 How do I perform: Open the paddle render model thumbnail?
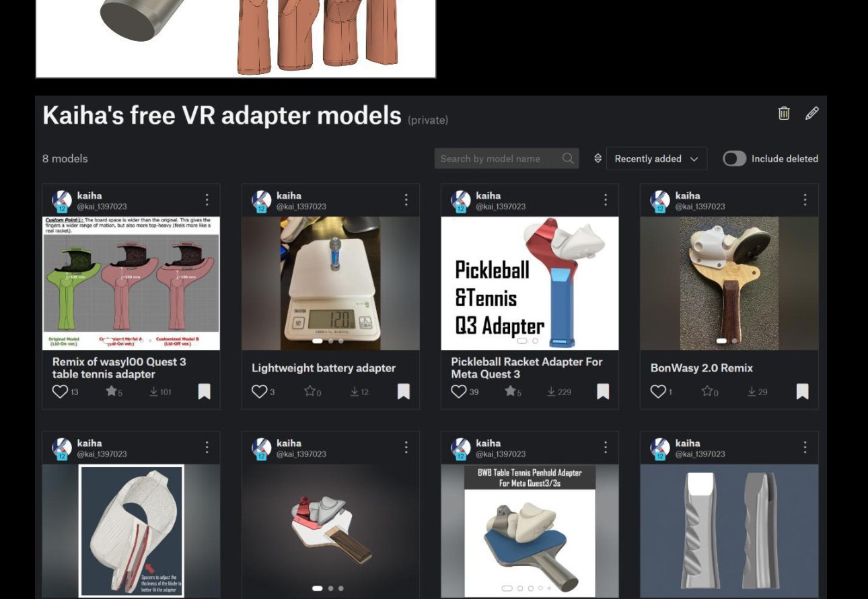(x=330, y=531)
